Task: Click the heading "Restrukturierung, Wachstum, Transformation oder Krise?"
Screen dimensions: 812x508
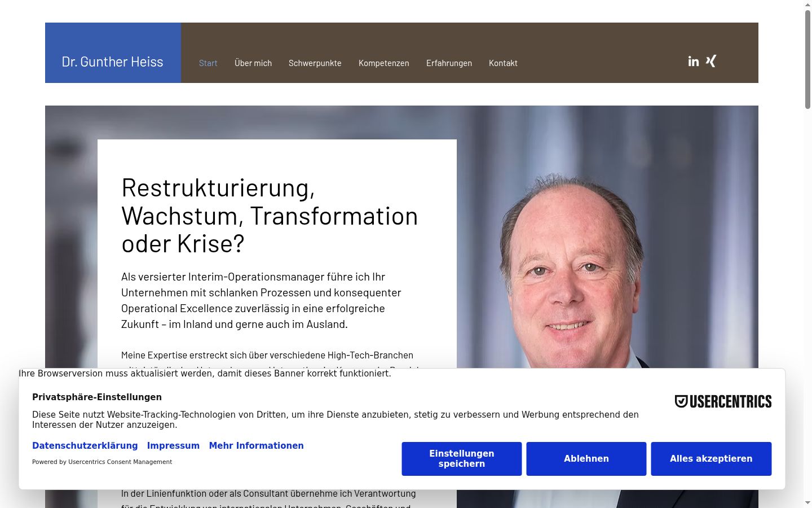Action: [270, 216]
